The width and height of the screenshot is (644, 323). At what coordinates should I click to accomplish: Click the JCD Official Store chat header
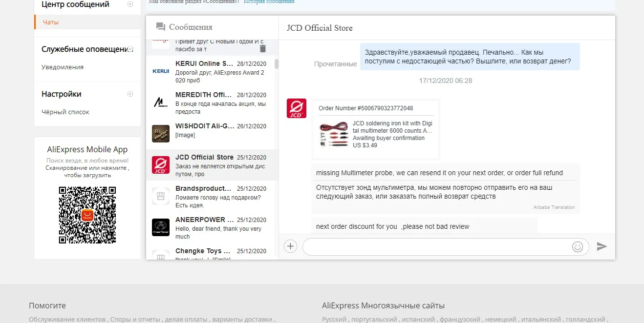tap(320, 28)
